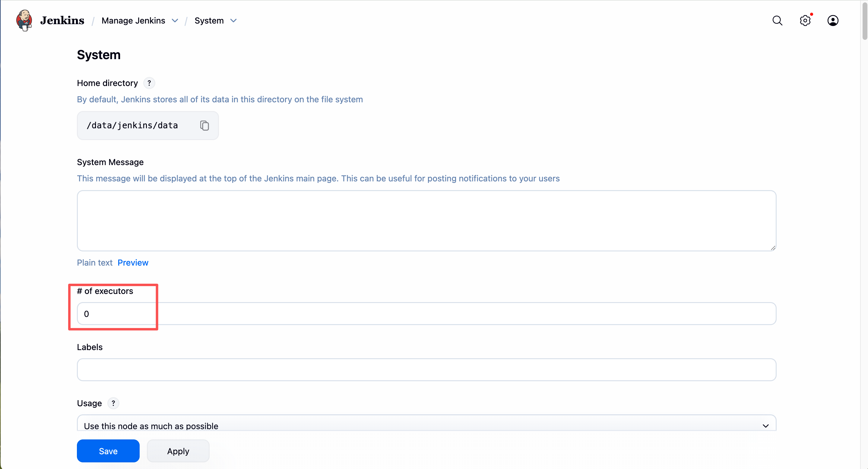Select the System breadcrumb item
Viewport: 868px width, 469px height.
[209, 21]
